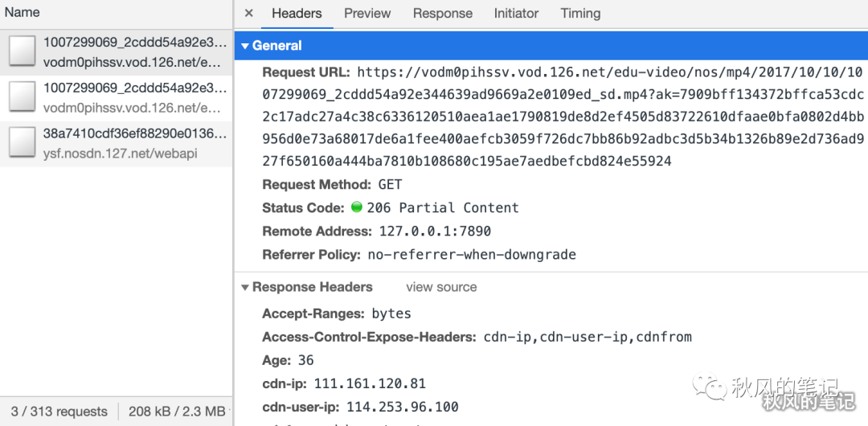This screenshot has width=868, height=426.
Task: Collapse the Response Headers section
Action: (x=246, y=287)
